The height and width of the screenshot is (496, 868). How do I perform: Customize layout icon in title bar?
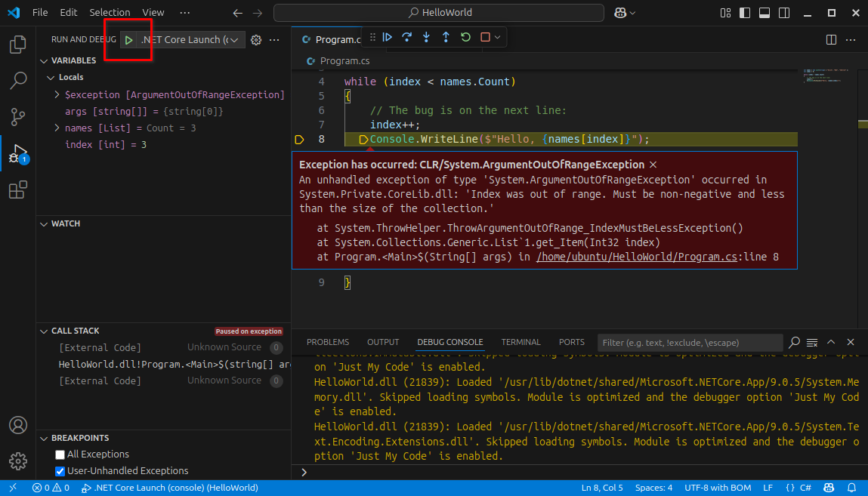tap(725, 13)
